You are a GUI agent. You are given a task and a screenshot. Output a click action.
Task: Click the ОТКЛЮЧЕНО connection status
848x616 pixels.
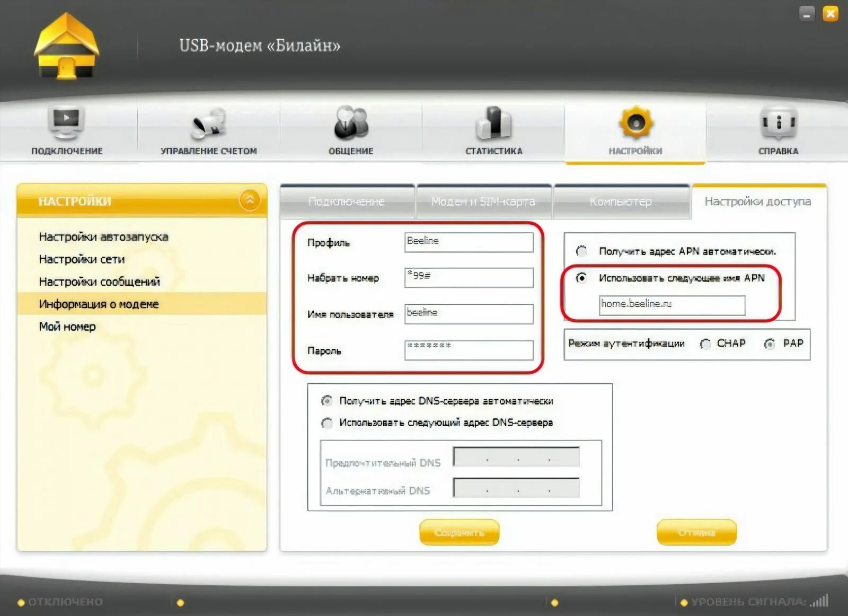coord(65,602)
